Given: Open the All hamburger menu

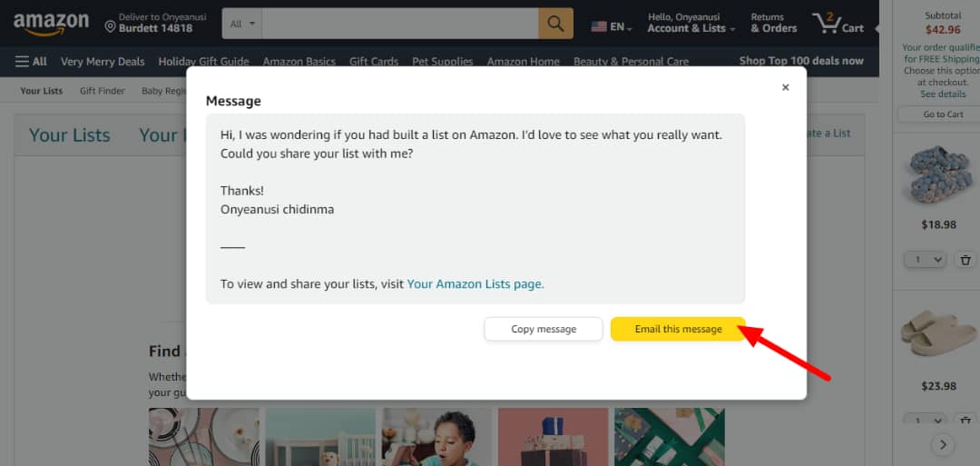Looking at the screenshot, I should click(31, 61).
